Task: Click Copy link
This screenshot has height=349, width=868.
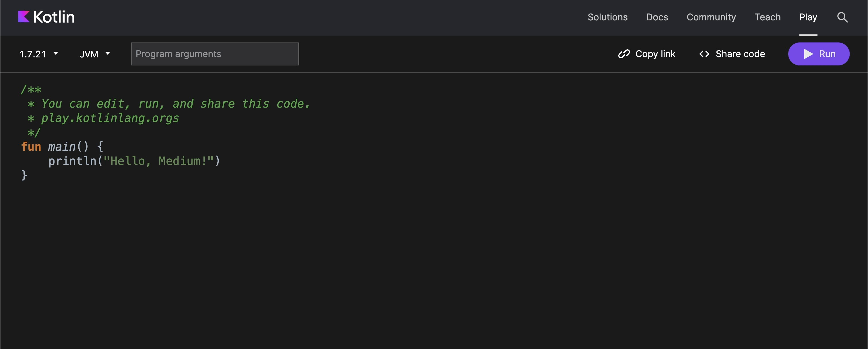Action: click(647, 54)
